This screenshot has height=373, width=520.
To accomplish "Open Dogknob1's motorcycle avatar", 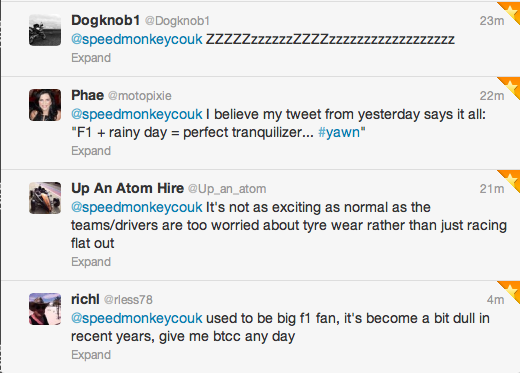I will (45, 30).
